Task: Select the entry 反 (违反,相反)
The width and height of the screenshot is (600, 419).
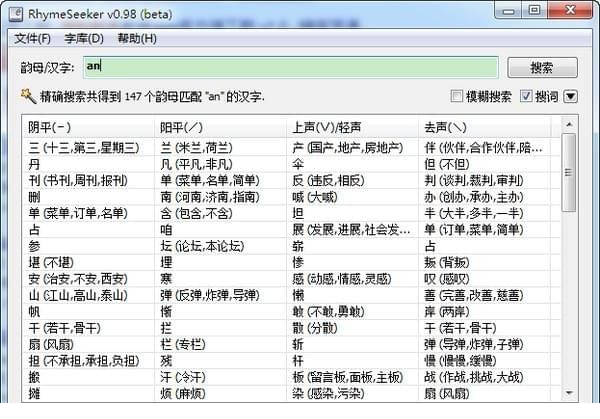Action: pyautogui.click(x=328, y=181)
